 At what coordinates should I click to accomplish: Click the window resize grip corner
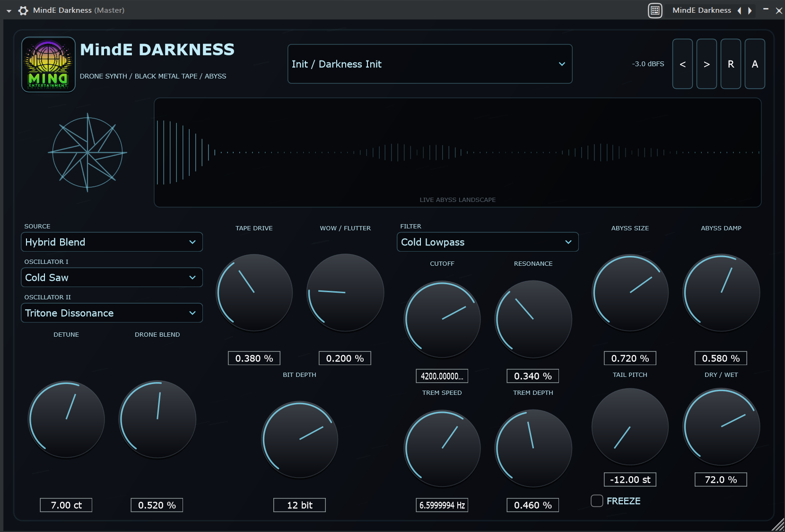[778, 525]
